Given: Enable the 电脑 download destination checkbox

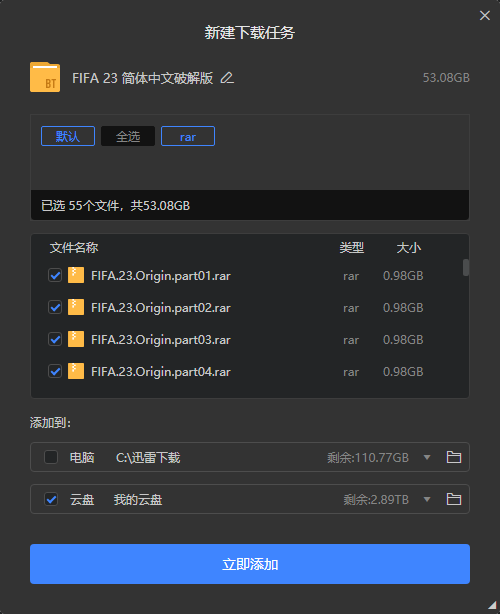Looking at the screenshot, I should (x=51, y=457).
